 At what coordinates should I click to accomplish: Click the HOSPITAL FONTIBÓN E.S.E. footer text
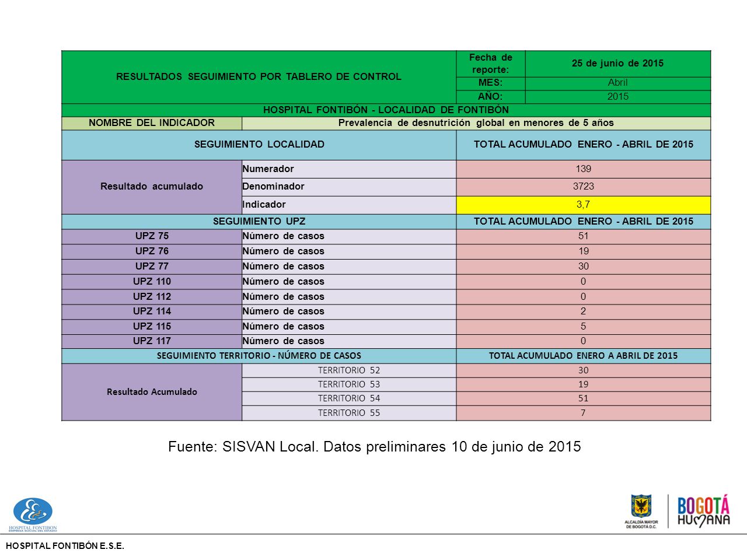[x=65, y=547]
